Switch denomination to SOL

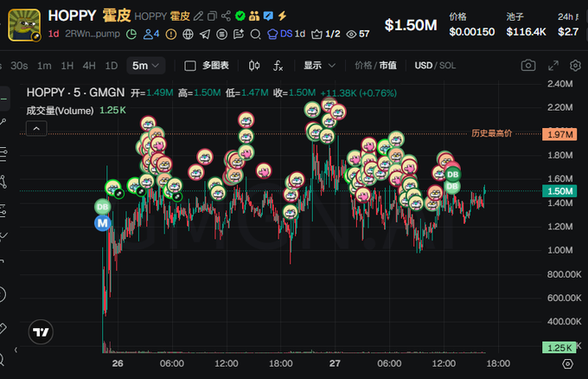pyautogui.click(x=447, y=65)
